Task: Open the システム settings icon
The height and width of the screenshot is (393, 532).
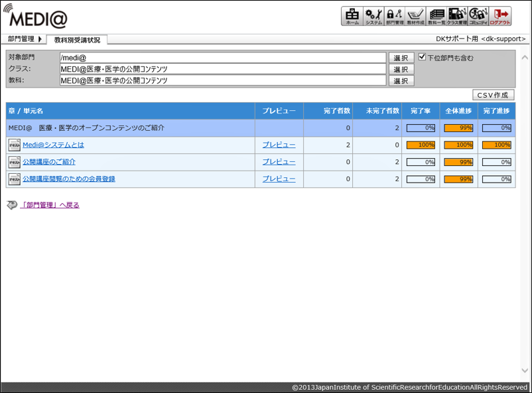Action: (373, 17)
